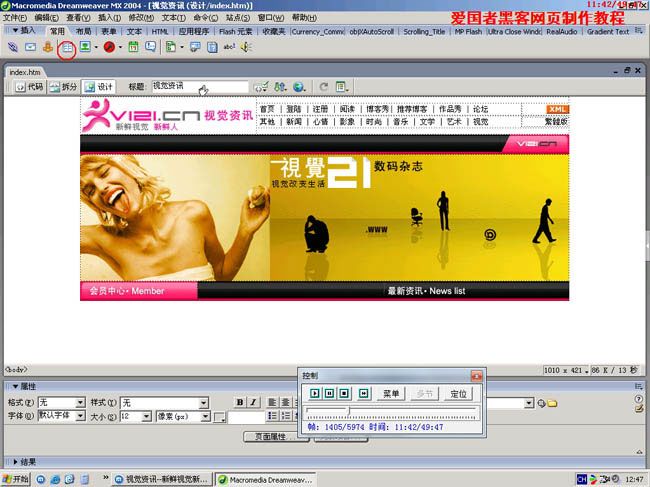Select the 布局 (Layout) insert tab
Viewport: 650px width, 487px height.
83,31
